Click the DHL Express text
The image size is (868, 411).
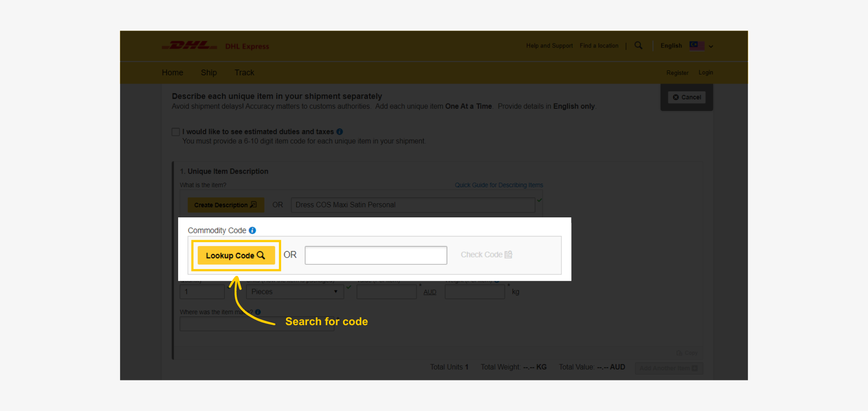(x=247, y=47)
